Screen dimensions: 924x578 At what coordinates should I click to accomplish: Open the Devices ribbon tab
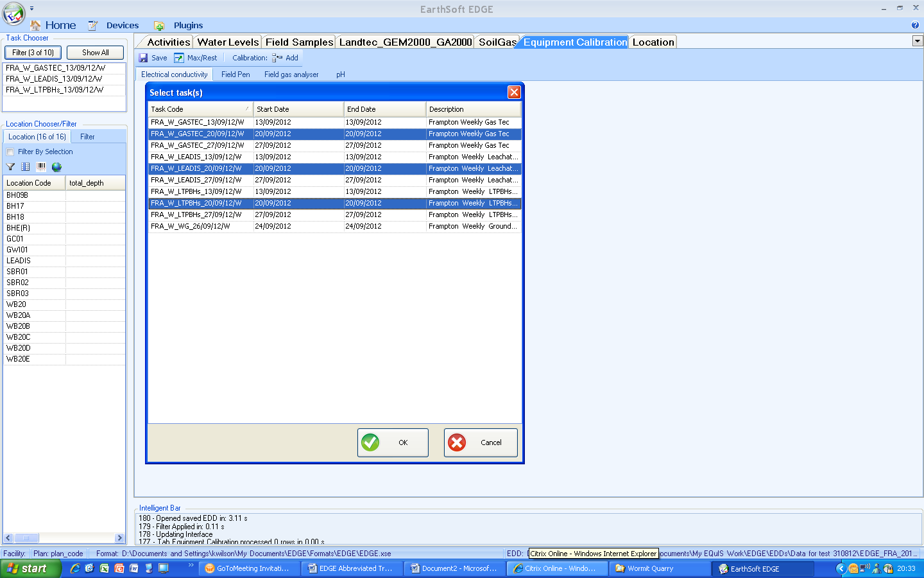[114, 25]
